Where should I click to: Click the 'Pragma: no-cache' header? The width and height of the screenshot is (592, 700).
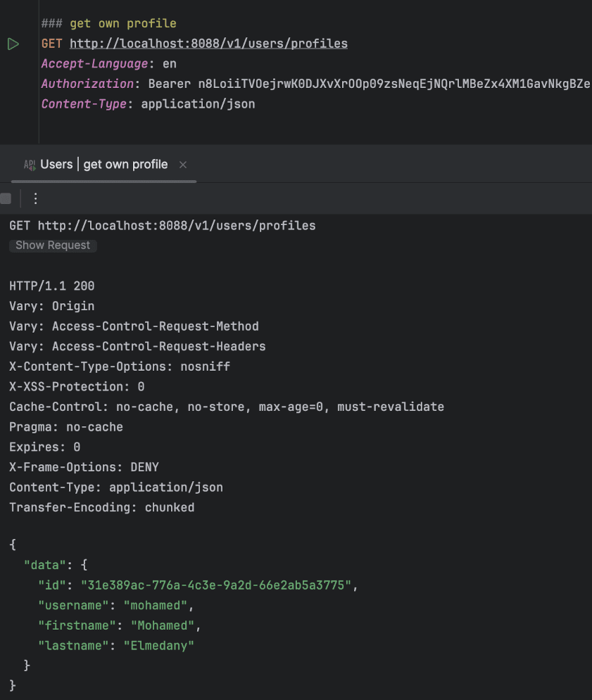click(66, 427)
